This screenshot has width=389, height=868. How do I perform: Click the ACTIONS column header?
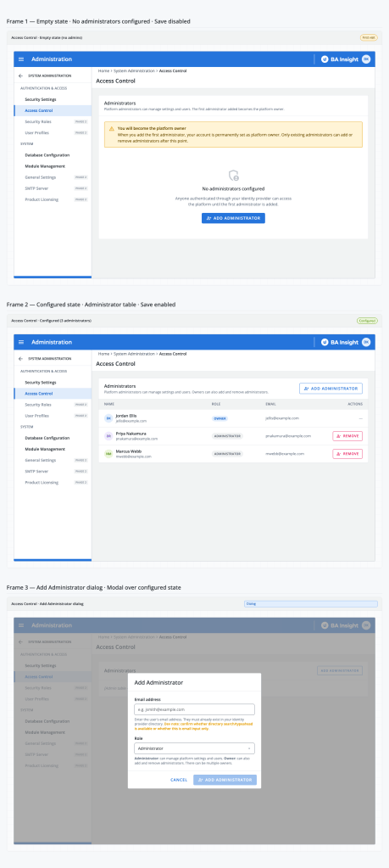(x=355, y=404)
